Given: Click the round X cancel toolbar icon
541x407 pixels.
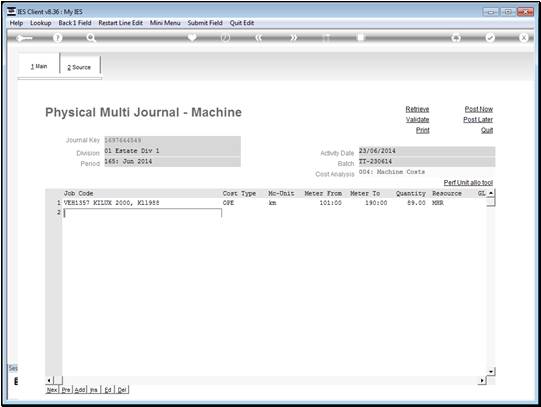Looking at the screenshot, I should tap(523, 38).
